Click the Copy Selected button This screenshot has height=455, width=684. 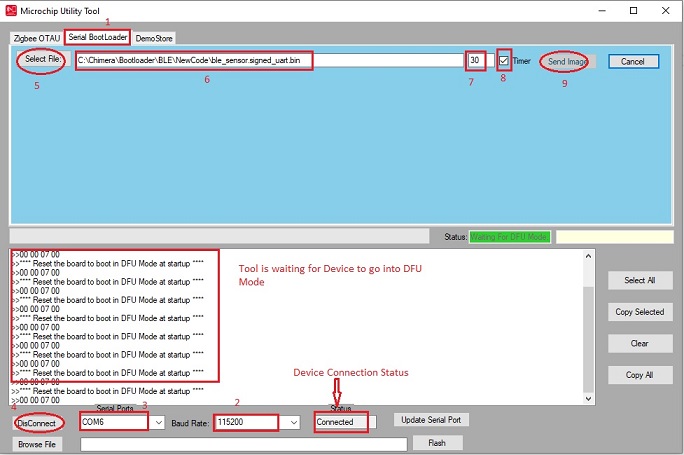(640, 312)
